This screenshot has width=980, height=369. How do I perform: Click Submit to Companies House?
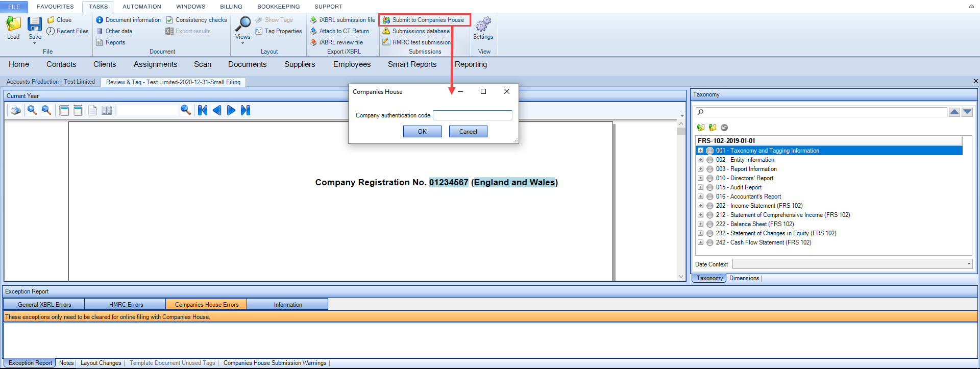coord(424,20)
